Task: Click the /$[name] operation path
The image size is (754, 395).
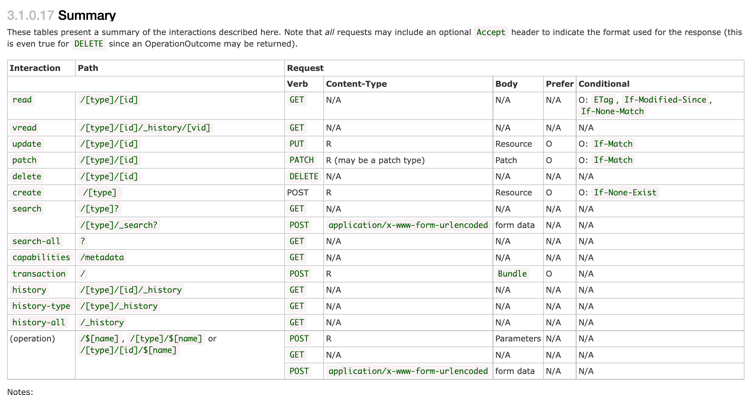Action: coord(100,339)
